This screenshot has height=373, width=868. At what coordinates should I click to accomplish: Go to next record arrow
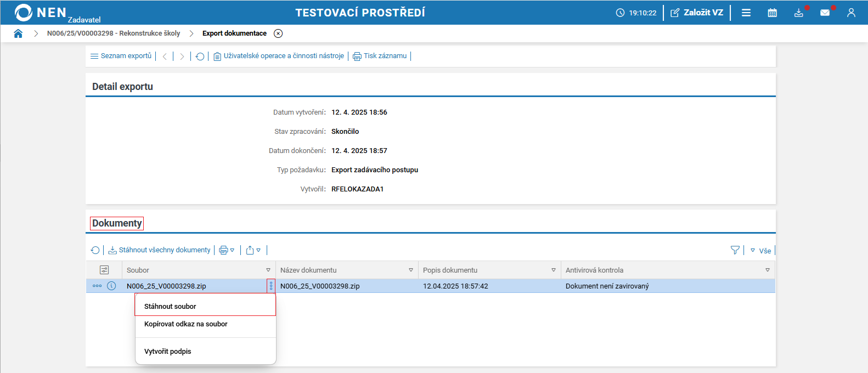(182, 56)
